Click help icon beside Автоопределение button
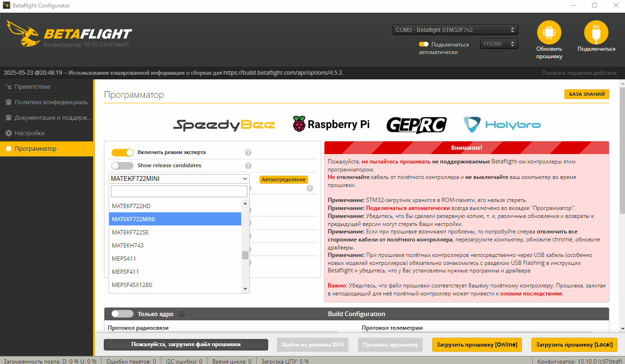The height and width of the screenshot is (364, 625). (x=310, y=188)
